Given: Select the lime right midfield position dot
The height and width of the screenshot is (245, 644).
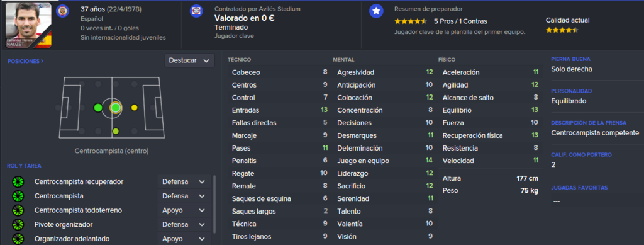Looking at the screenshot, I should pos(116,131).
